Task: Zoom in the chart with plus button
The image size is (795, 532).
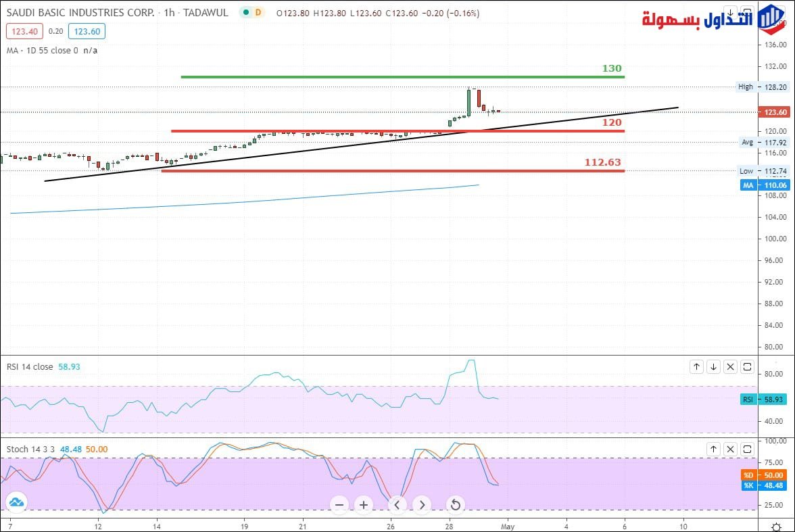Action: (364, 504)
